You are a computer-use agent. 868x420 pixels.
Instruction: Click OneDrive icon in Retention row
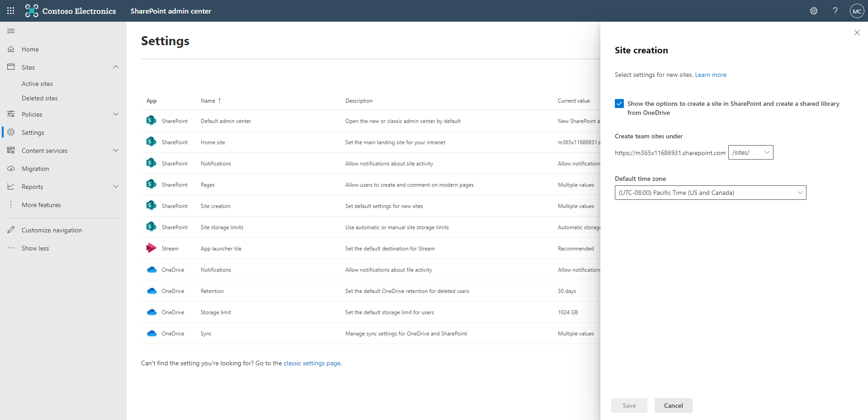pyautogui.click(x=152, y=291)
